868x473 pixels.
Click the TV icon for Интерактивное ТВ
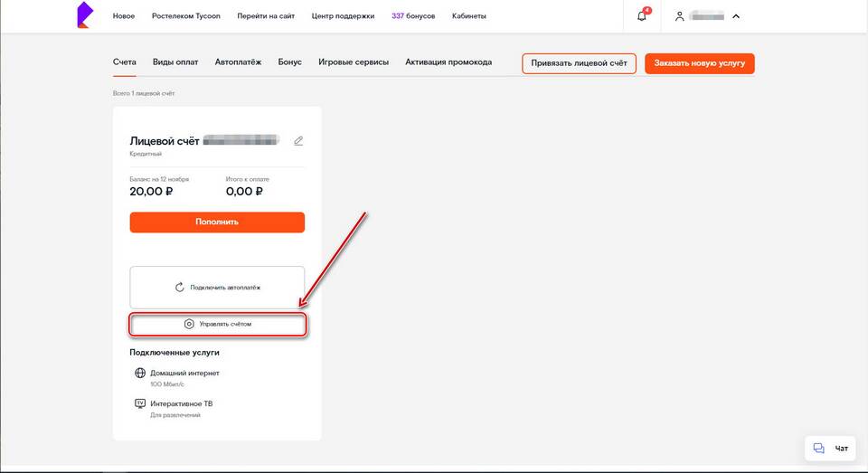140,403
